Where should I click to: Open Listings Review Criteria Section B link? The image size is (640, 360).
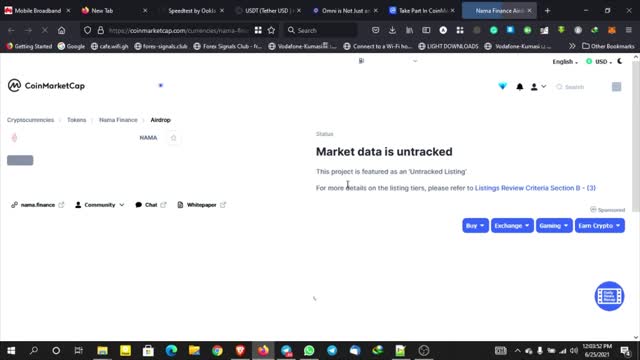[535, 188]
